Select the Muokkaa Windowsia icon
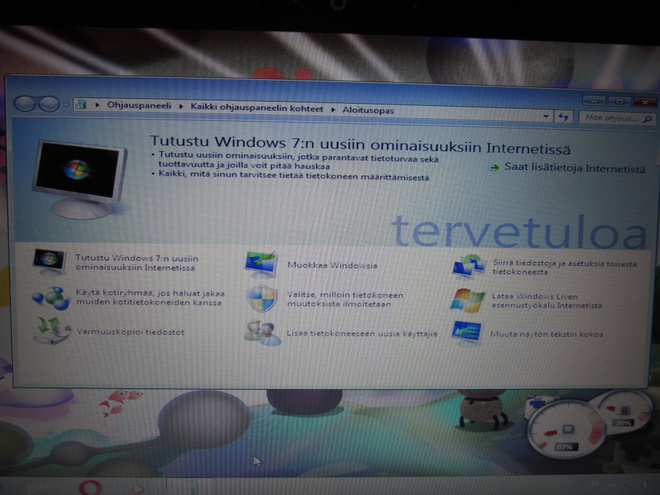Image resolution: width=660 pixels, height=495 pixels. [x=261, y=265]
